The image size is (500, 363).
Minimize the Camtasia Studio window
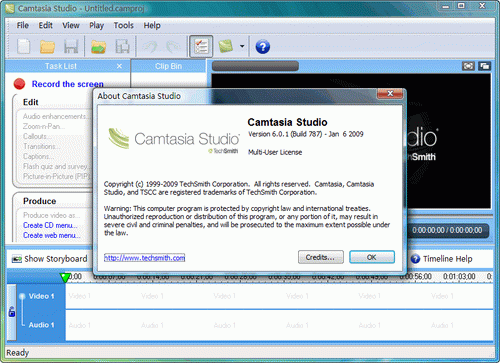(446, 5)
